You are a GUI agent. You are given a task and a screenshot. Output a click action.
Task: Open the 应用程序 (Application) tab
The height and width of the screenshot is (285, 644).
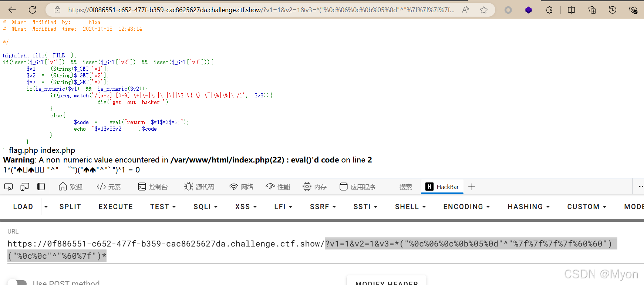point(358,187)
